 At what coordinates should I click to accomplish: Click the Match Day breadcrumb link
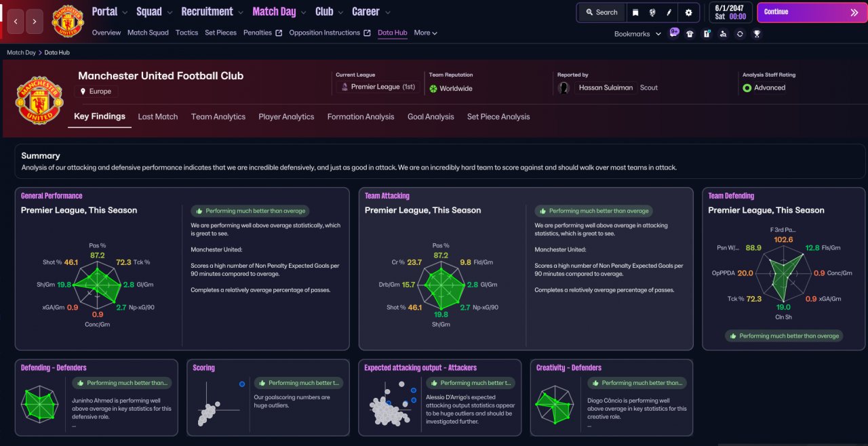[x=21, y=52]
